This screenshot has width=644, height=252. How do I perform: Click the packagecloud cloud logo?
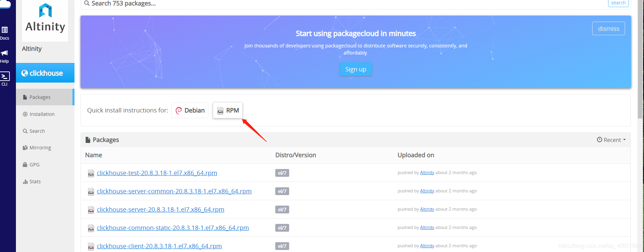pos(5,4)
